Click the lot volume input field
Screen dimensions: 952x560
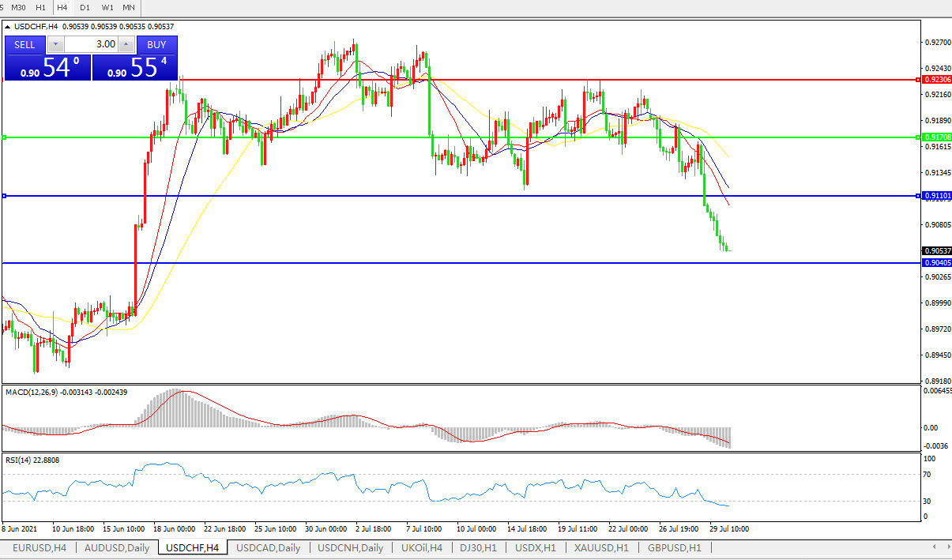(x=90, y=44)
